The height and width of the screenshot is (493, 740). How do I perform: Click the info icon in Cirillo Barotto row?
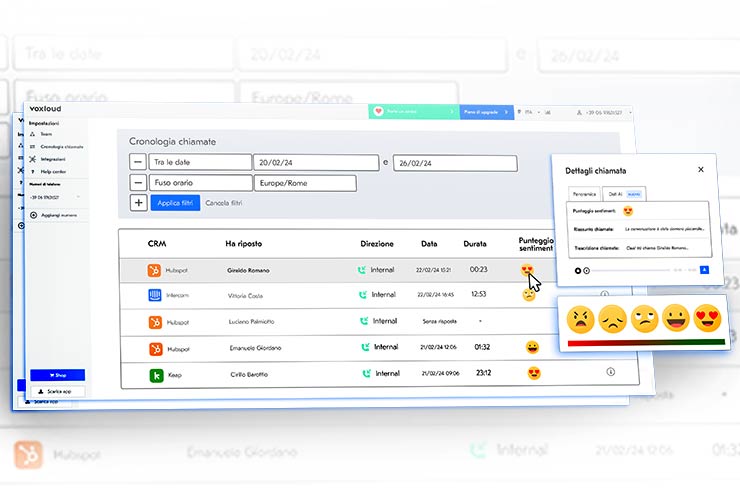(610, 372)
